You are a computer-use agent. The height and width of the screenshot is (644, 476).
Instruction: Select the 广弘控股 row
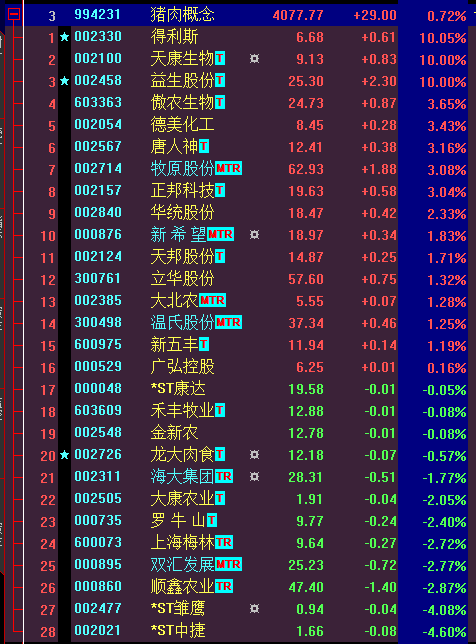[x=246, y=367]
